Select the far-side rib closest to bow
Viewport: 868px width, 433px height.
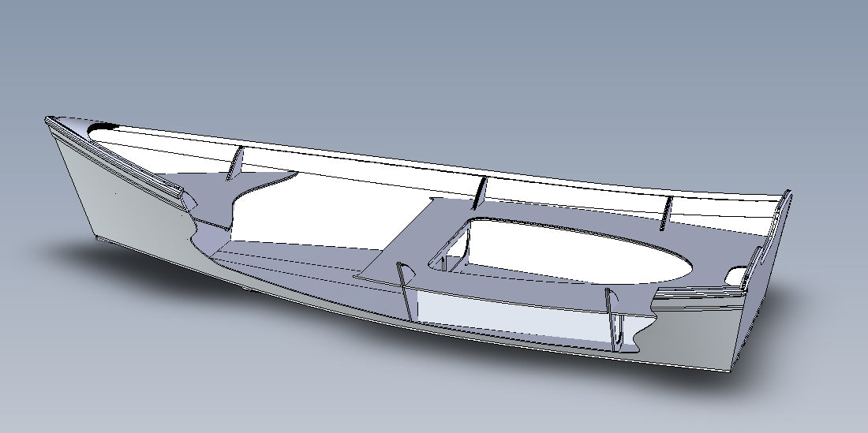tap(237, 163)
